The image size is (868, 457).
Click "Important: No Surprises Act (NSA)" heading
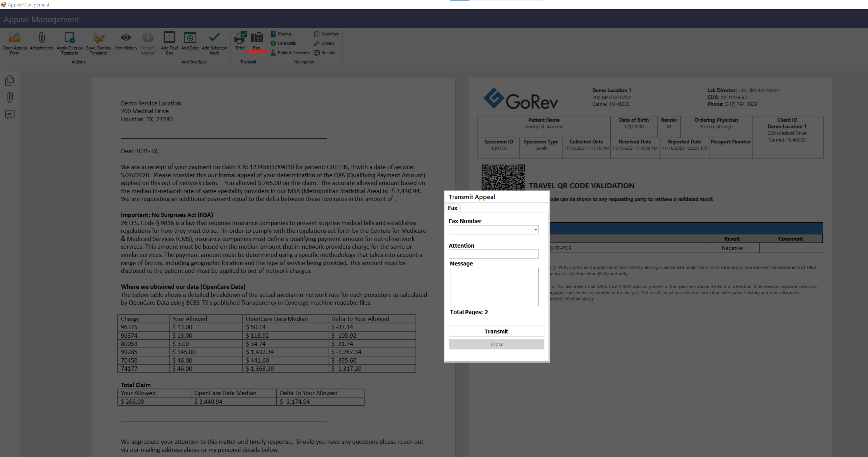pyautogui.click(x=167, y=215)
